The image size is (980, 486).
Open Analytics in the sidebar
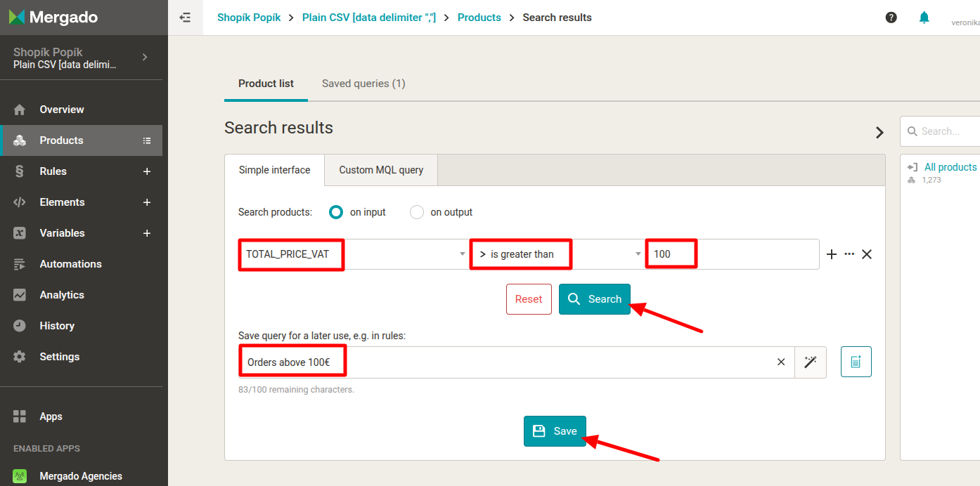81,295
